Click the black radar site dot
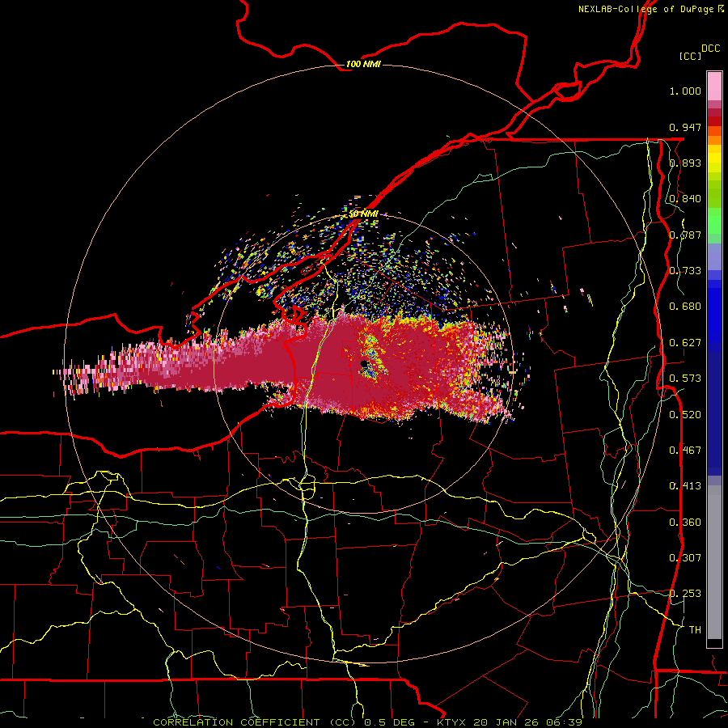728x728 pixels. (364, 363)
